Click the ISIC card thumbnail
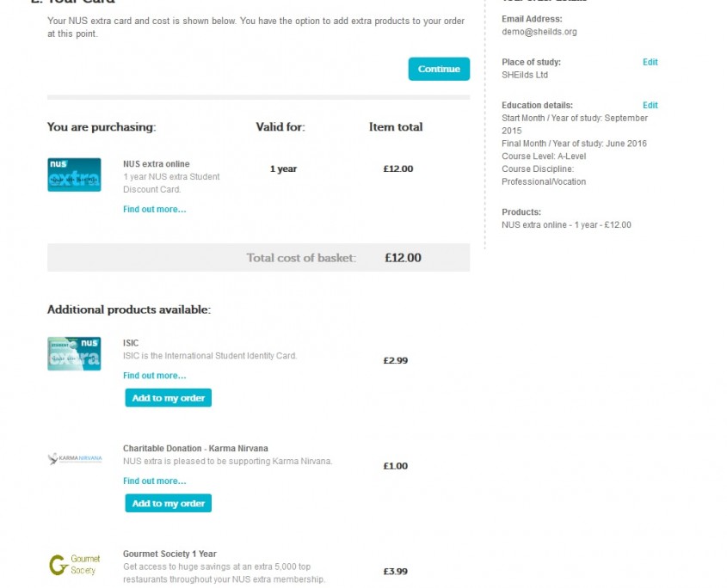 [x=74, y=353]
